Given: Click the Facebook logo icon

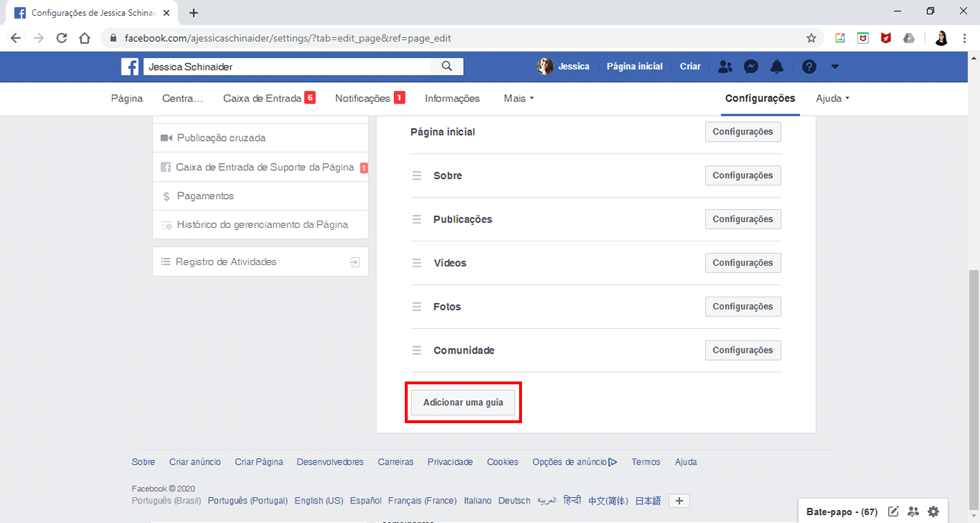Looking at the screenshot, I should coord(130,67).
